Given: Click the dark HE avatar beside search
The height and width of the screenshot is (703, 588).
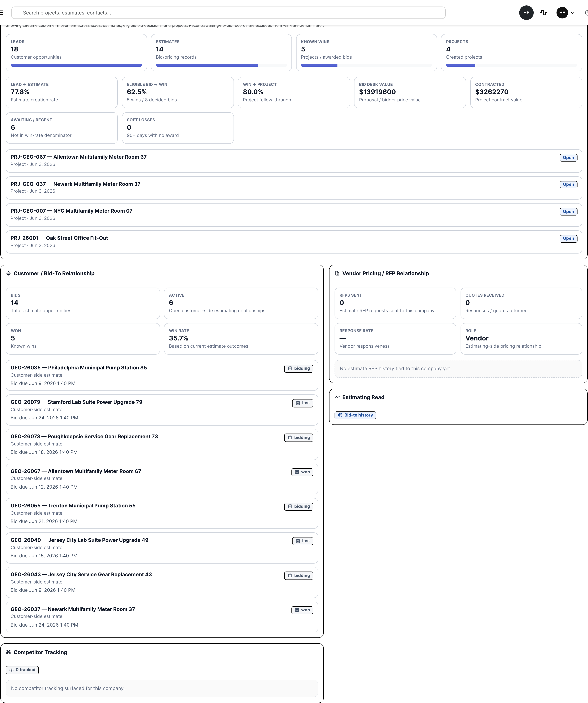Looking at the screenshot, I should coord(526,13).
